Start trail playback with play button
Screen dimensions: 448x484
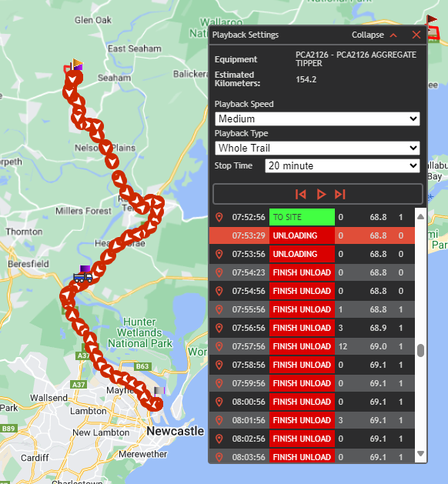(x=321, y=195)
